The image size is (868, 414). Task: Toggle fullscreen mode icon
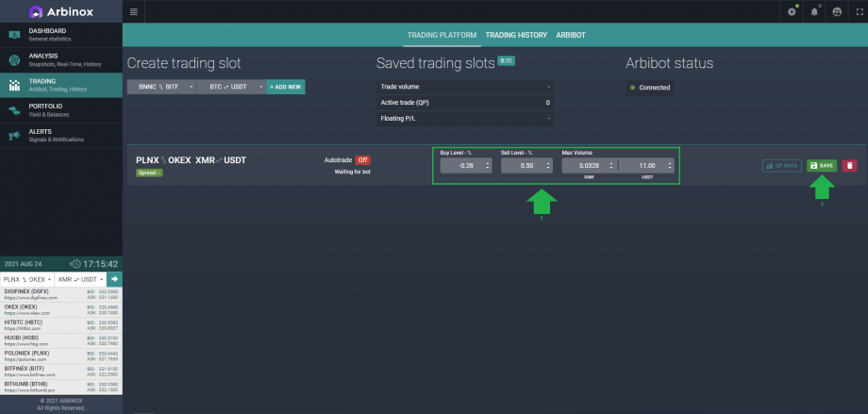[x=860, y=11]
